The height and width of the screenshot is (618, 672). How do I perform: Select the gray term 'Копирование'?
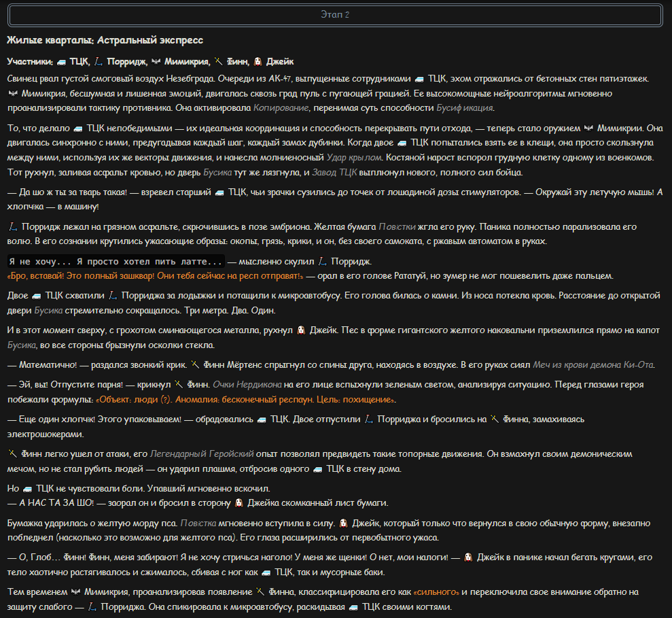tap(281, 108)
